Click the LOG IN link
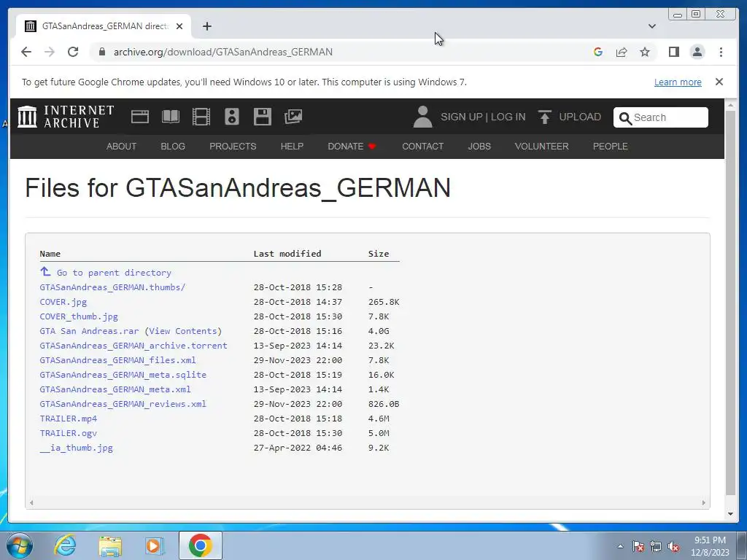The width and height of the screenshot is (747, 560). click(x=508, y=117)
